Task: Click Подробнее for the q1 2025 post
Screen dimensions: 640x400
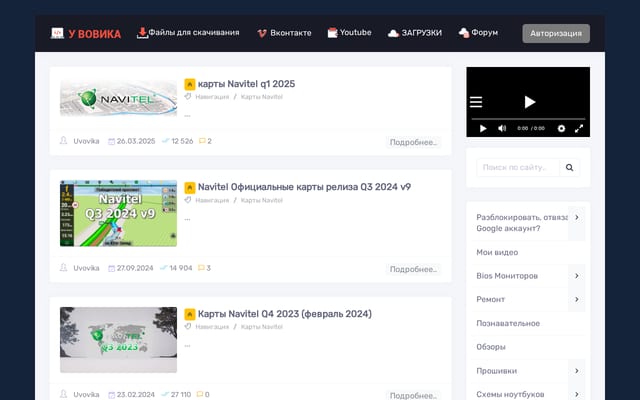Action: [x=413, y=142]
